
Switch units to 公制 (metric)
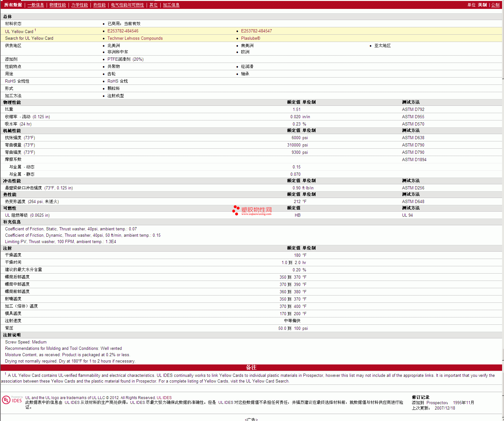tap(495, 5)
